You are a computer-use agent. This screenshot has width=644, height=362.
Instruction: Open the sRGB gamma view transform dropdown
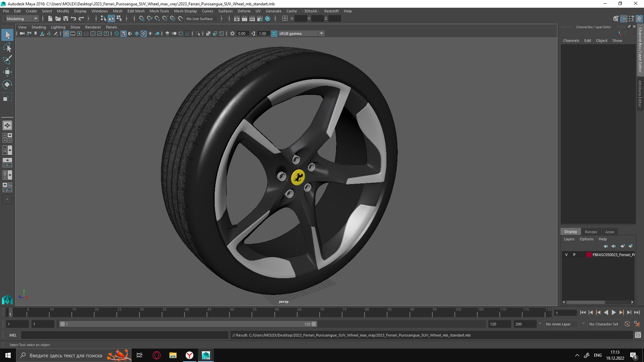click(x=301, y=34)
